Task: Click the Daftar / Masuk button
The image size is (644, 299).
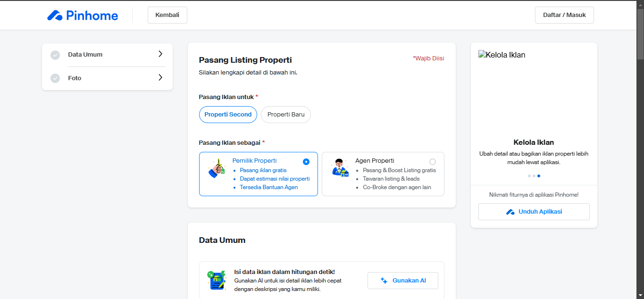Action: (564, 15)
